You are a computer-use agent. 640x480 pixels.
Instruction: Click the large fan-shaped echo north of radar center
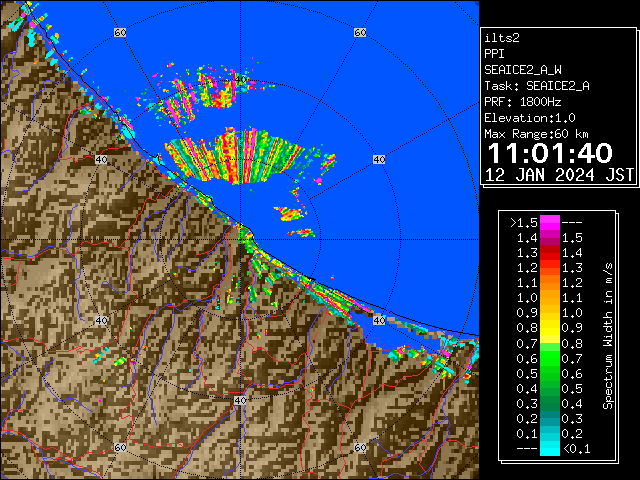pyautogui.click(x=235, y=155)
